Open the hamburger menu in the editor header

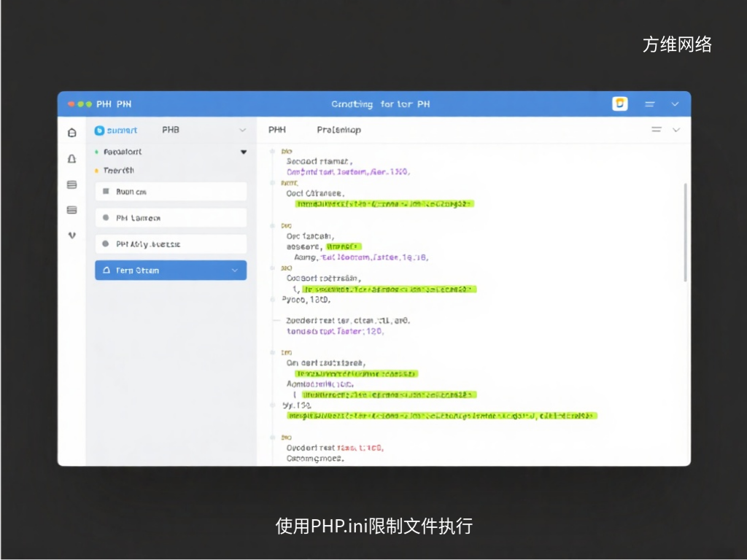coord(657,129)
